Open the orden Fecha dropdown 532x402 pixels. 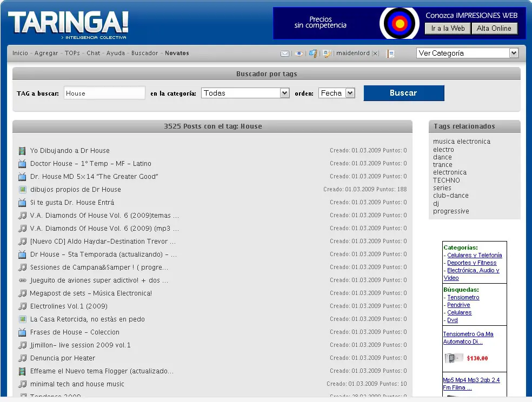tap(337, 93)
